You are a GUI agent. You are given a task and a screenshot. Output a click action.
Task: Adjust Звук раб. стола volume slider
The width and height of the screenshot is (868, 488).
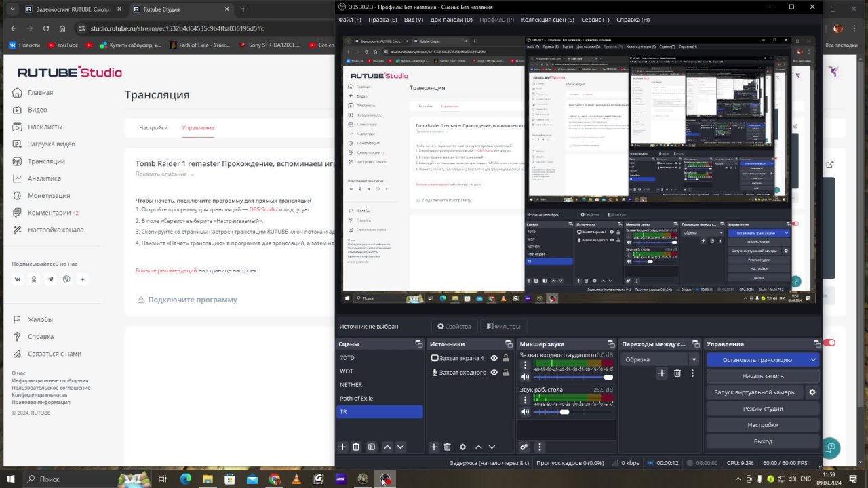(x=573, y=412)
